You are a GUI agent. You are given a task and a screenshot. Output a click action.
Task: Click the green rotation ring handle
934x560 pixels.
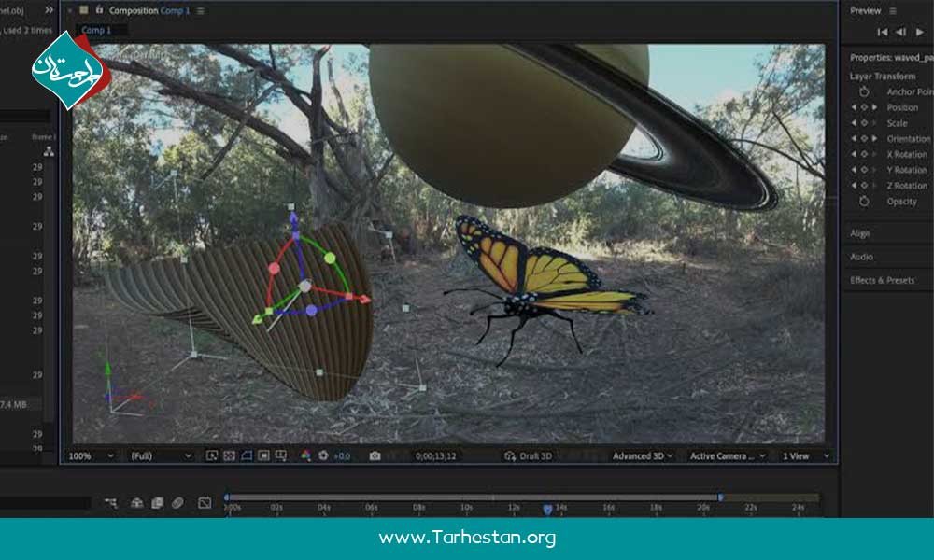click(330, 258)
